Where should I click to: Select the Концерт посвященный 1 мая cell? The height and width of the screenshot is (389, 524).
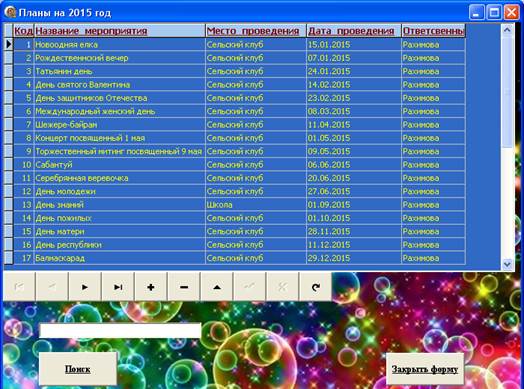(120, 138)
